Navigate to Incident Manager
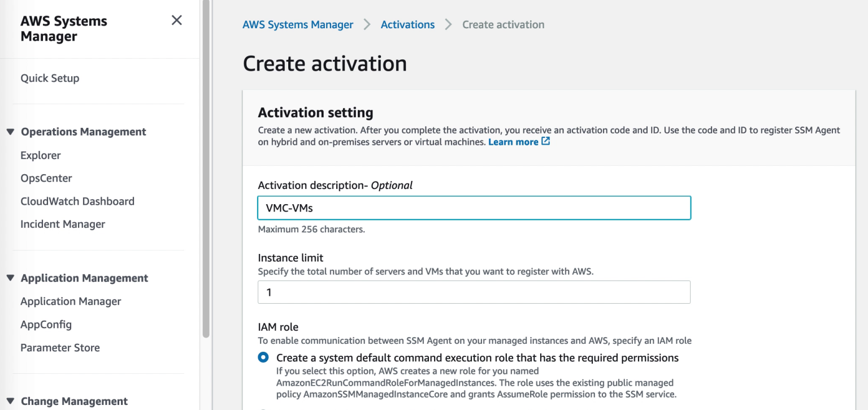The image size is (868, 410). tap(63, 224)
